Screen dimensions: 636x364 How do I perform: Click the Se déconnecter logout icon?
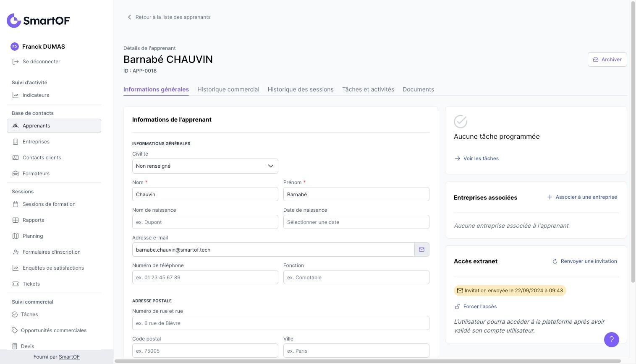coord(16,62)
